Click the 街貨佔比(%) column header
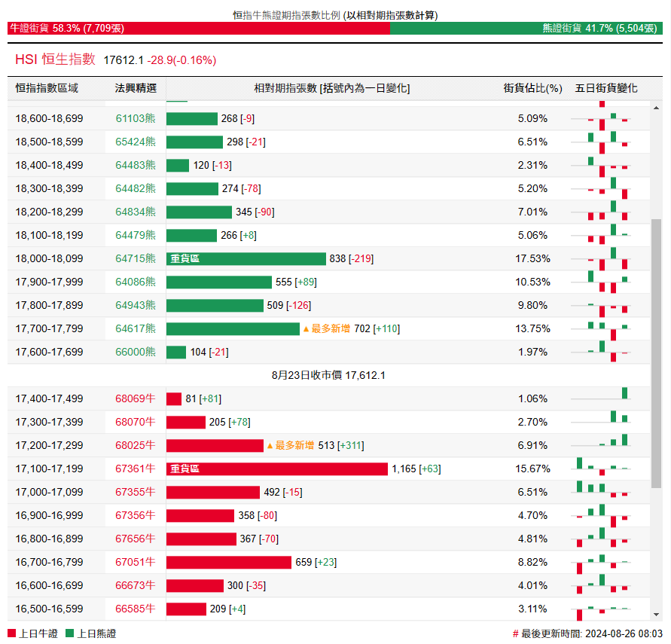 pyautogui.click(x=532, y=89)
